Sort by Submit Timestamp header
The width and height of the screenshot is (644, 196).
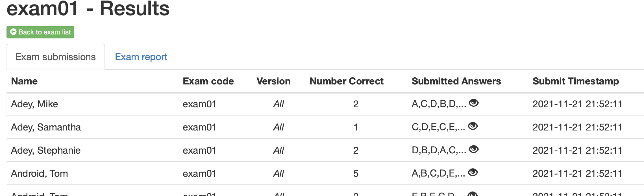576,81
